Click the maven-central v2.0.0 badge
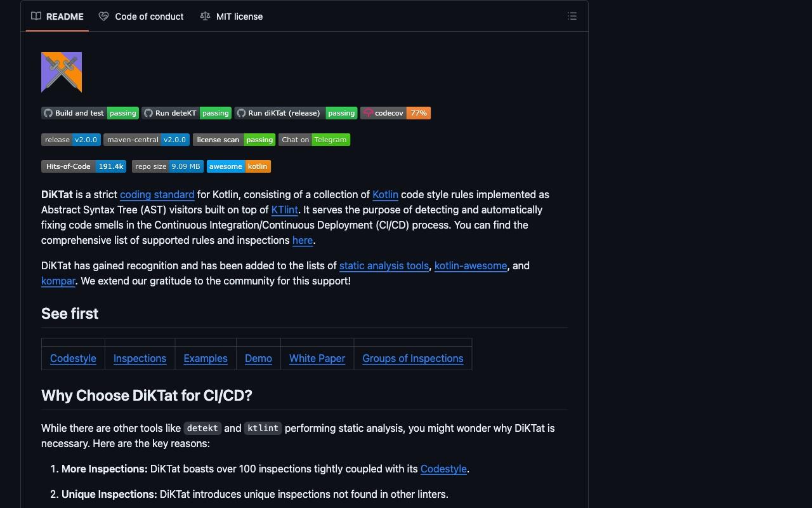 pyautogui.click(x=147, y=140)
